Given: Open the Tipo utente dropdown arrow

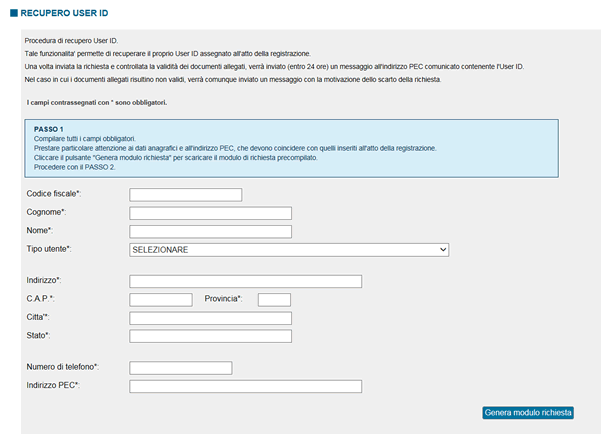Looking at the screenshot, I should click(x=443, y=250).
